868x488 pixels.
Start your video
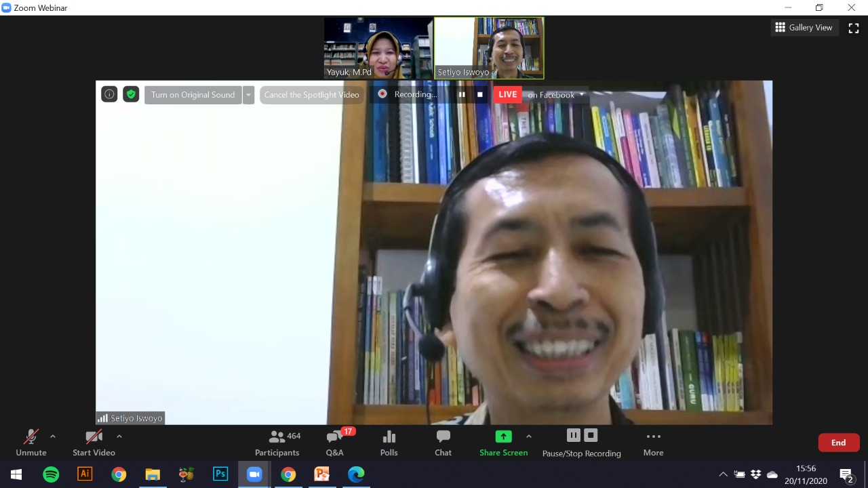[94, 443]
